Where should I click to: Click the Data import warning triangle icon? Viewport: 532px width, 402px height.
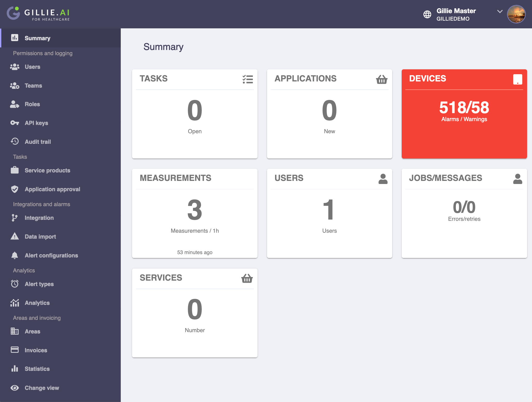click(15, 236)
